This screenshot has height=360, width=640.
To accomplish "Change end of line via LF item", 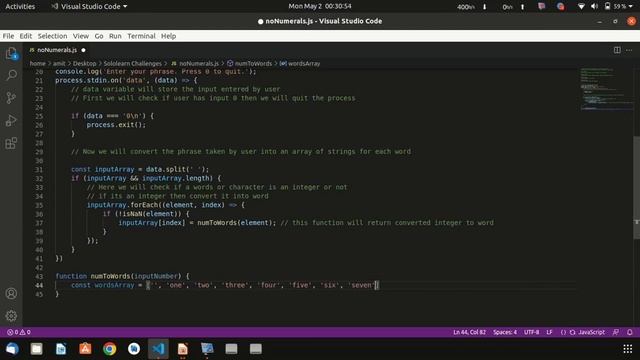I will [549, 332].
